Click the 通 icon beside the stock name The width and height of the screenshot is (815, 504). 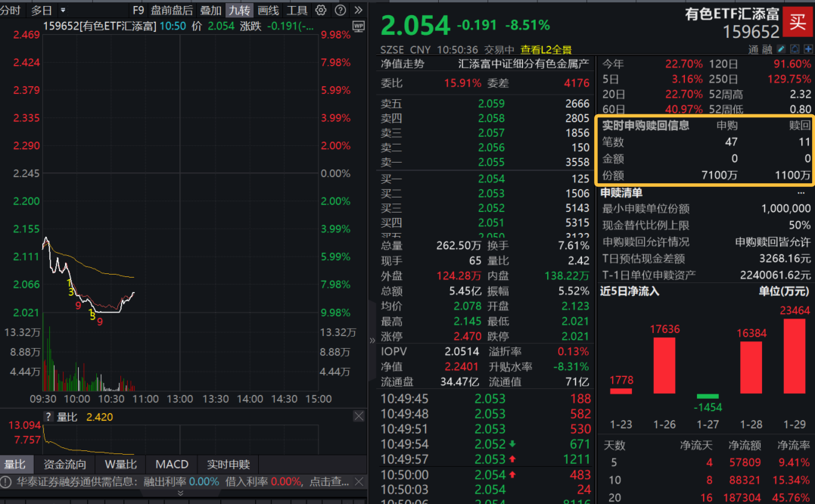751,48
